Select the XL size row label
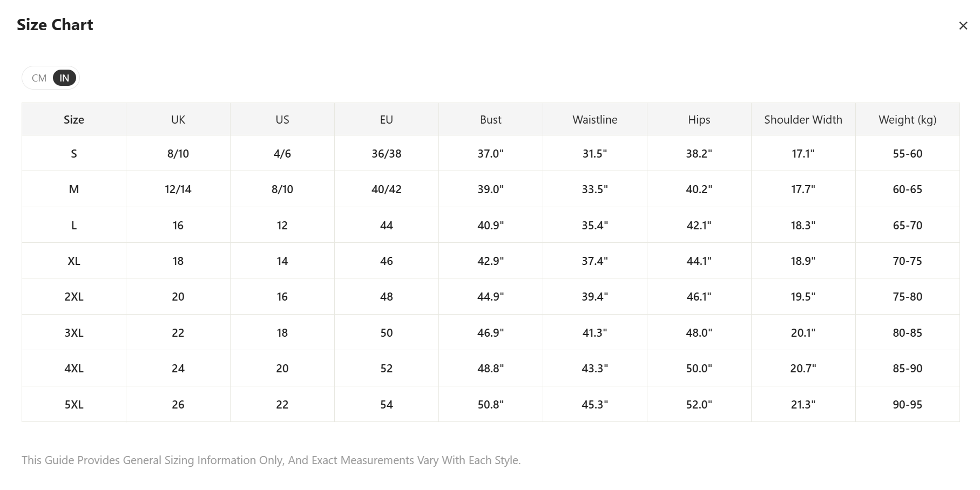 (x=74, y=261)
